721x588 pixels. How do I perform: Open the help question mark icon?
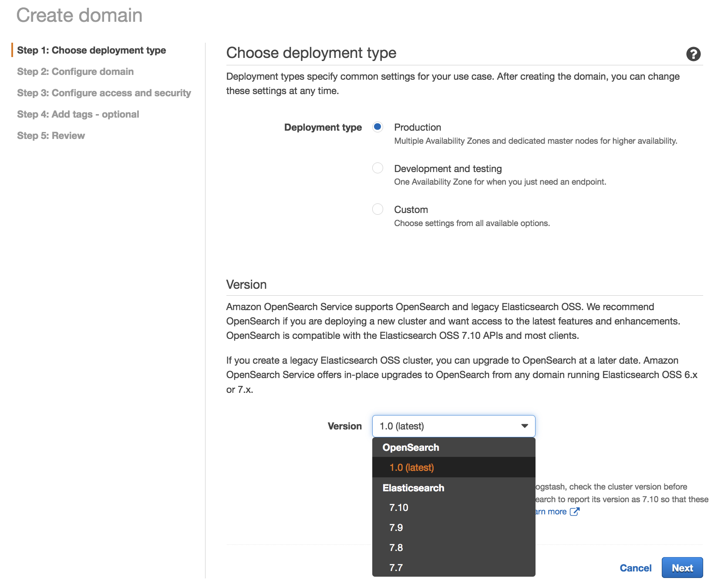pos(693,54)
